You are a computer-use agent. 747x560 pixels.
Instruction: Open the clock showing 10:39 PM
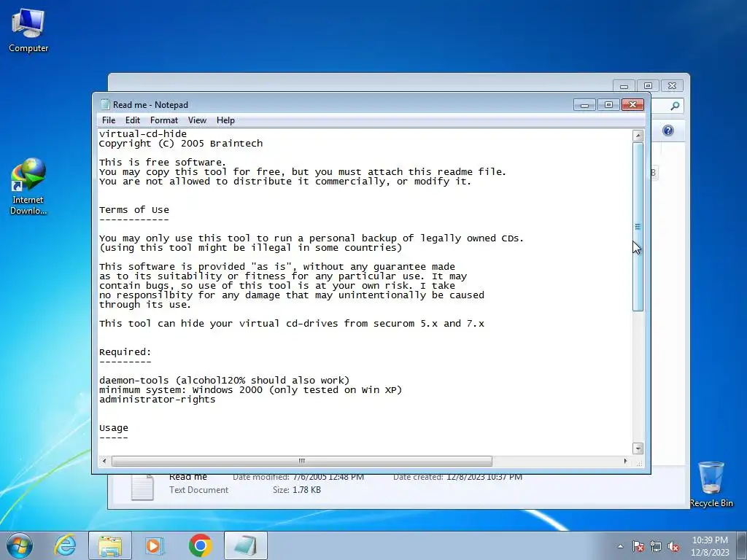(x=710, y=545)
